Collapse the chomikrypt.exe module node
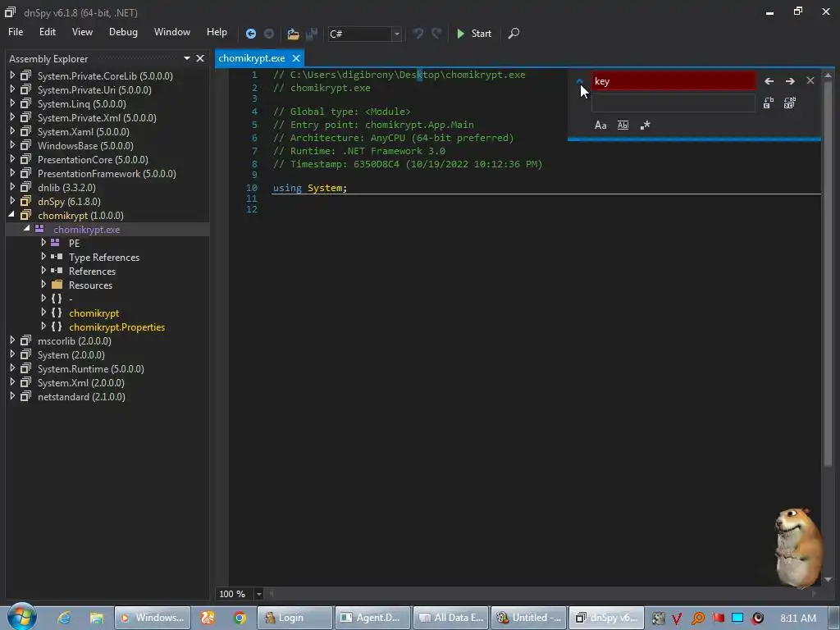 point(27,229)
